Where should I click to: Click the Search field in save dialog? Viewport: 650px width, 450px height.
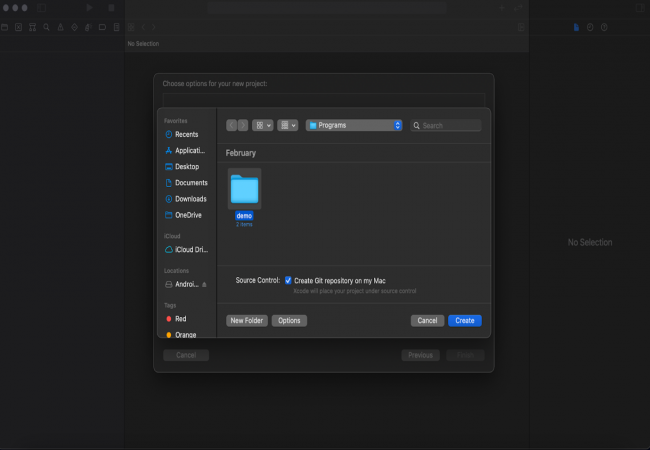coord(446,126)
